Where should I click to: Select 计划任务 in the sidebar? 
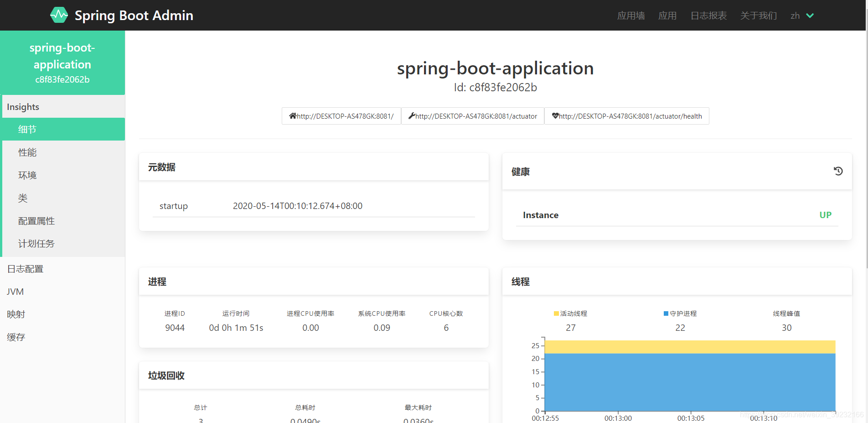tap(63, 244)
